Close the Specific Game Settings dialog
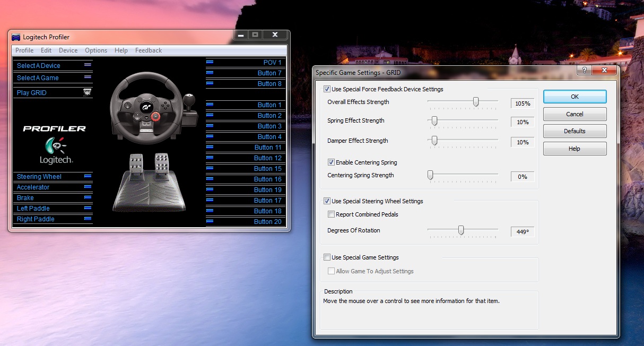This screenshot has width=644, height=346. 605,71
